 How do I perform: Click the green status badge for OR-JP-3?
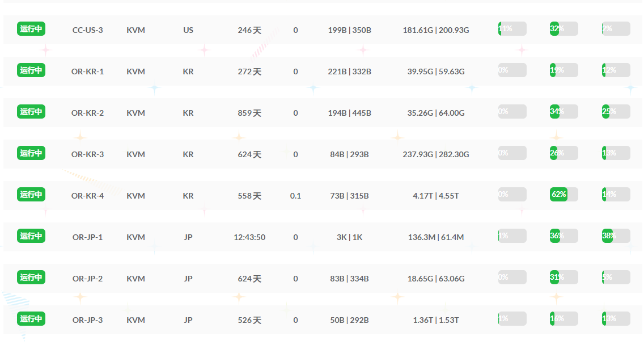(31, 319)
